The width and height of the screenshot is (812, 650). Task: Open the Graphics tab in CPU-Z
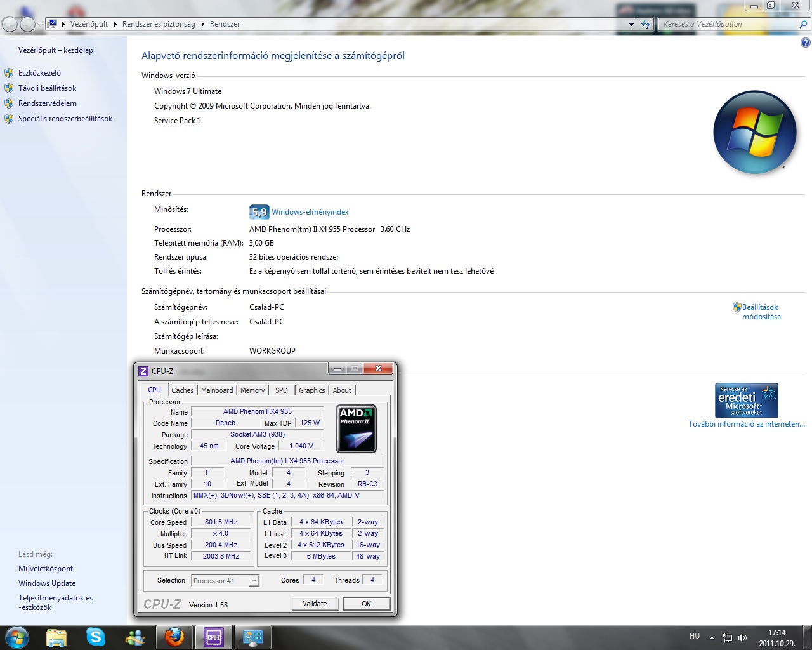tap(312, 390)
